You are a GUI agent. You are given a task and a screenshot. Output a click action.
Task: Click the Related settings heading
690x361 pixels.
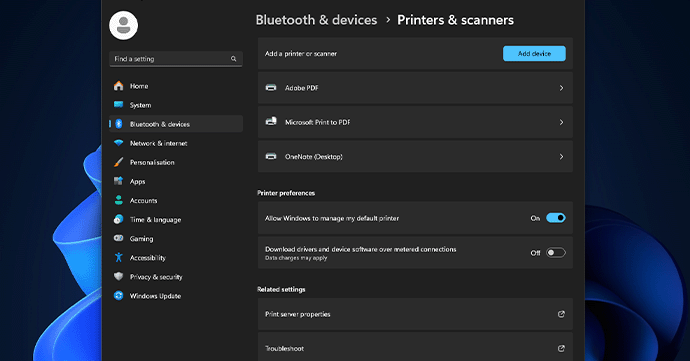(281, 289)
